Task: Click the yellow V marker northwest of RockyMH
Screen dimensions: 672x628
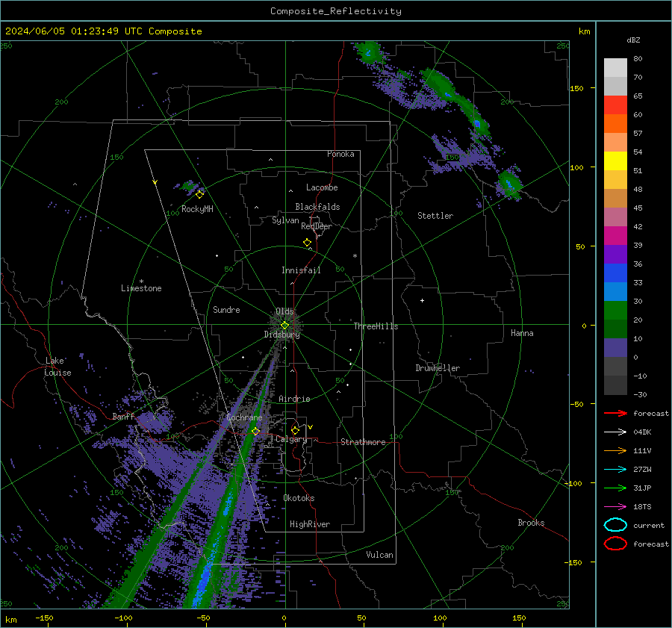Action: pyautogui.click(x=155, y=182)
